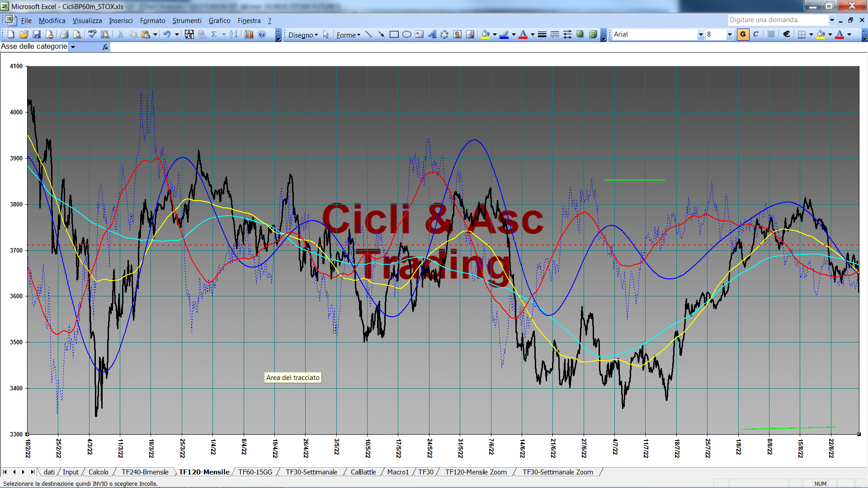Select the Rectangle drawing tool
868x488 pixels.
point(394,34)
